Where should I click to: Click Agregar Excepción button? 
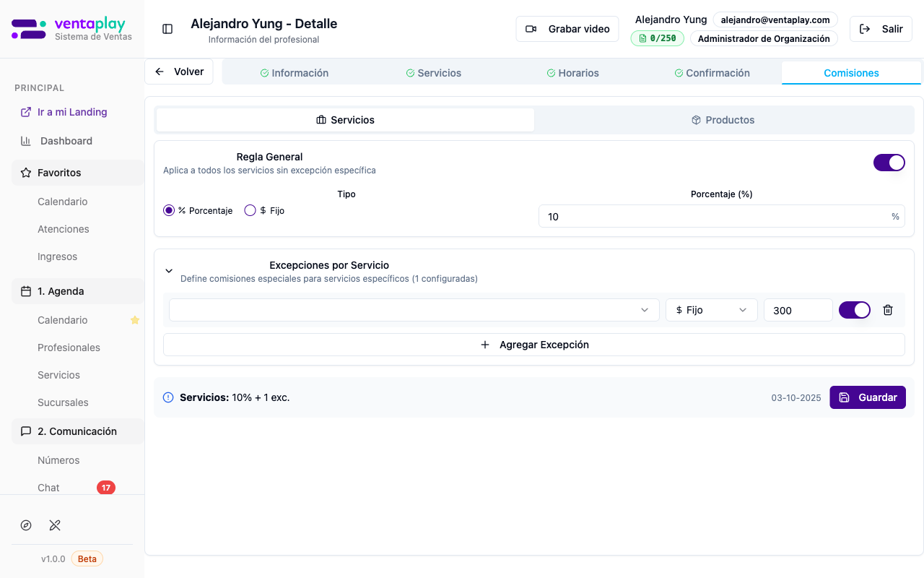(x=534, y=345)
